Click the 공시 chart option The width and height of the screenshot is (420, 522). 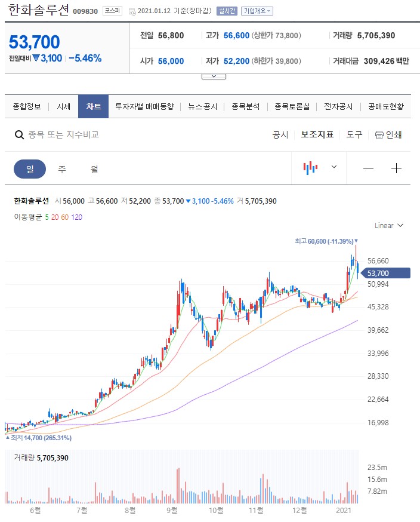coord(280,135)
